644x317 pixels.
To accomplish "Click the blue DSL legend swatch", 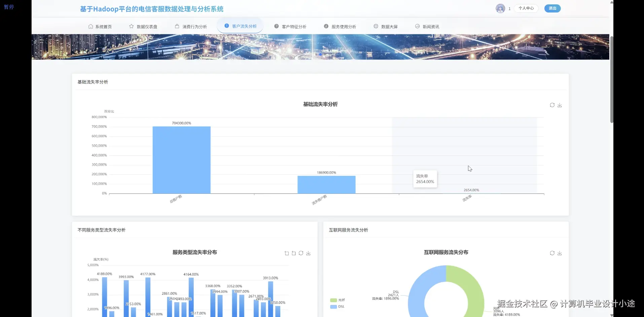I will 333,307.
